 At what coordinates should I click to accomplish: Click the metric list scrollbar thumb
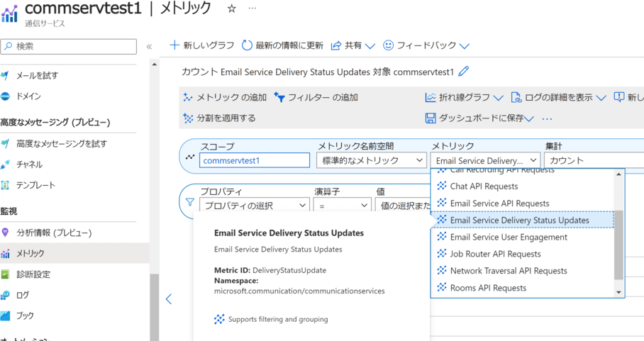click(x=618, y=245)
